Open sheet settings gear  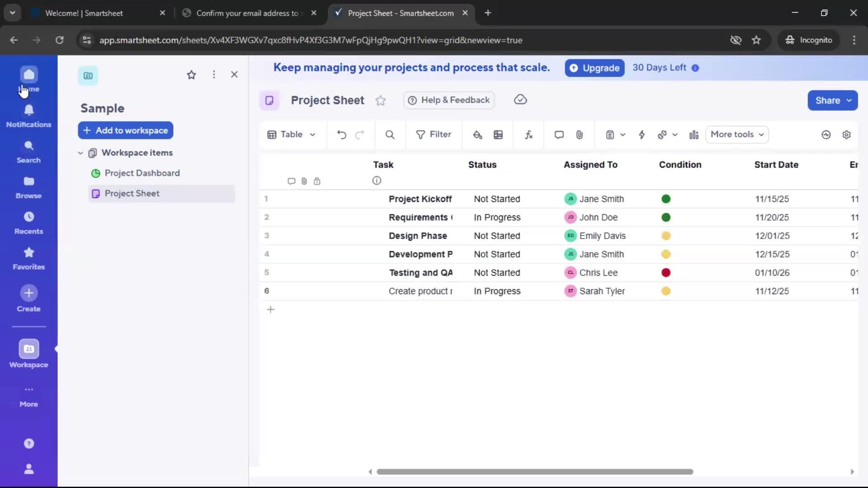(x=847, y=134)
